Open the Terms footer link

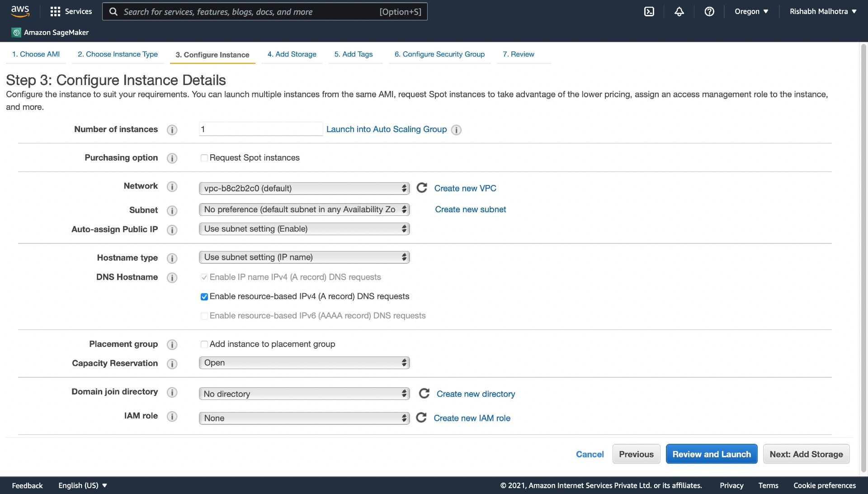[x=768, y=485]
